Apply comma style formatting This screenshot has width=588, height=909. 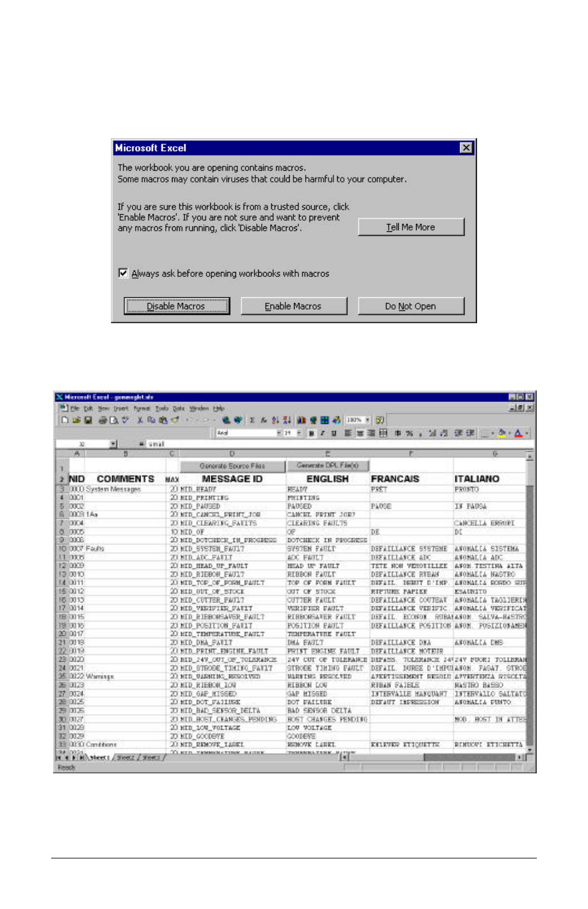[x=420, y=434]
